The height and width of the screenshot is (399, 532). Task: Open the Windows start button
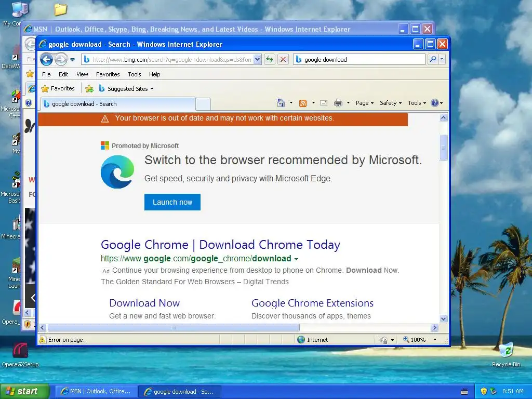24,391
